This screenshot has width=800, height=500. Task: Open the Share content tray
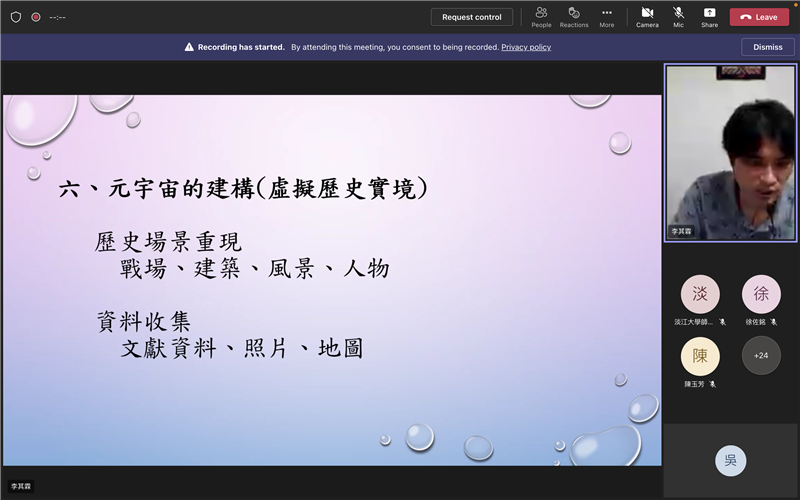point(709,16)
